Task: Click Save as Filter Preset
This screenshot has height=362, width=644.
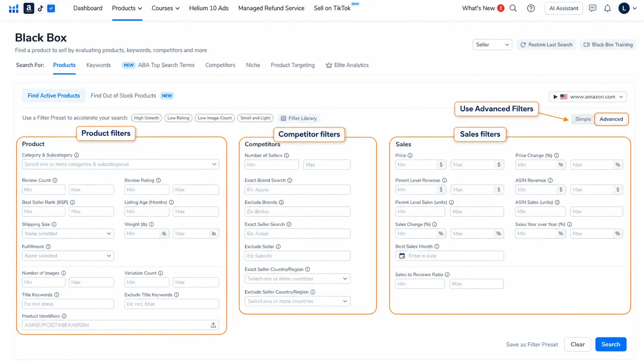Action: [x=532, y=345]
